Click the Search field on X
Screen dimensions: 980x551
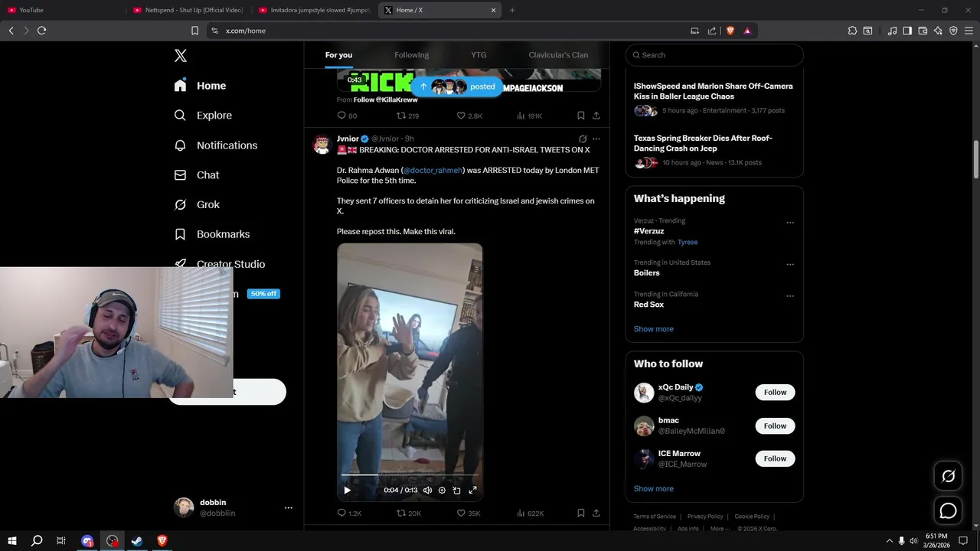(714, 55)
